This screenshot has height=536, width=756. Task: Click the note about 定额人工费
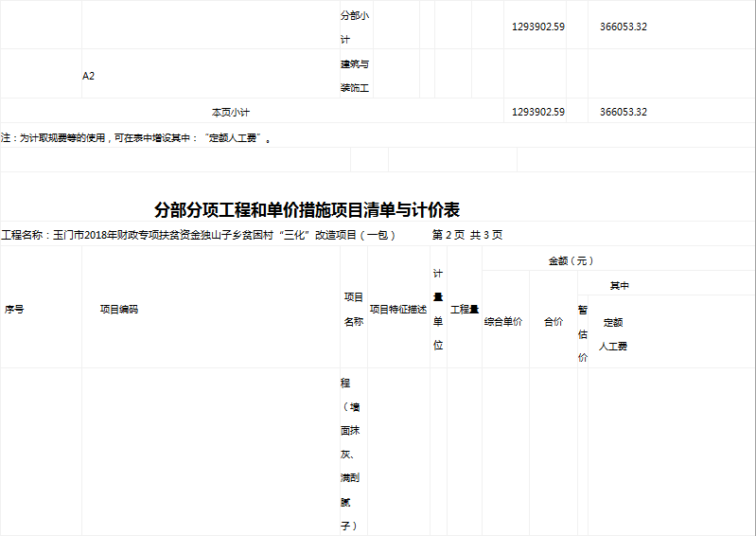click(137, 137)
